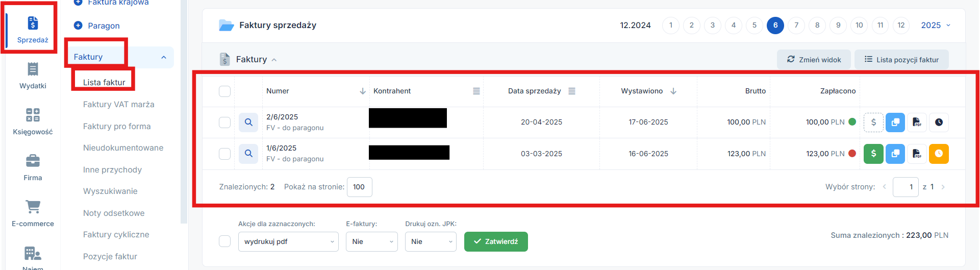Image resolution: width=980 pixels, height=270 pixels.
Task: Collapse the Faktury menu section
Action: 163,57
